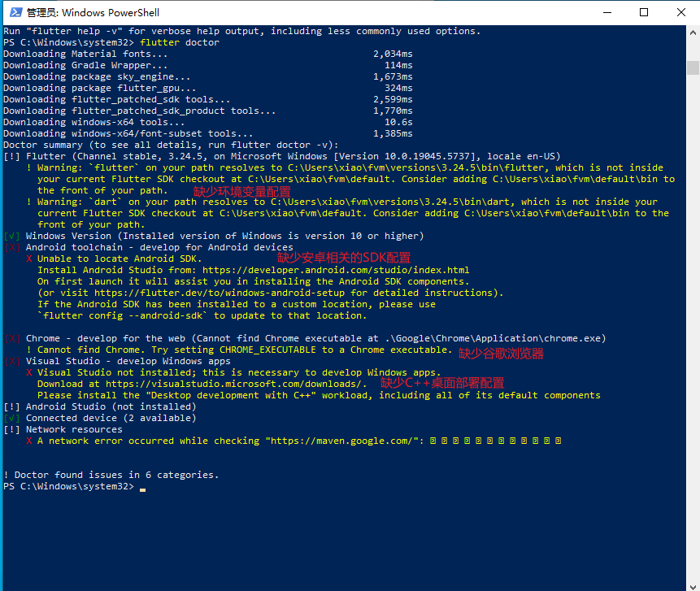
Task: Click the scrollbar down arrow
Action: (x=693, y=585)
